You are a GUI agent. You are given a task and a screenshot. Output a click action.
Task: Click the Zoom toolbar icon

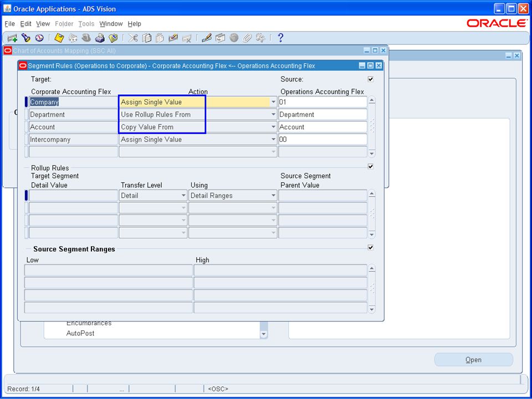220,38
